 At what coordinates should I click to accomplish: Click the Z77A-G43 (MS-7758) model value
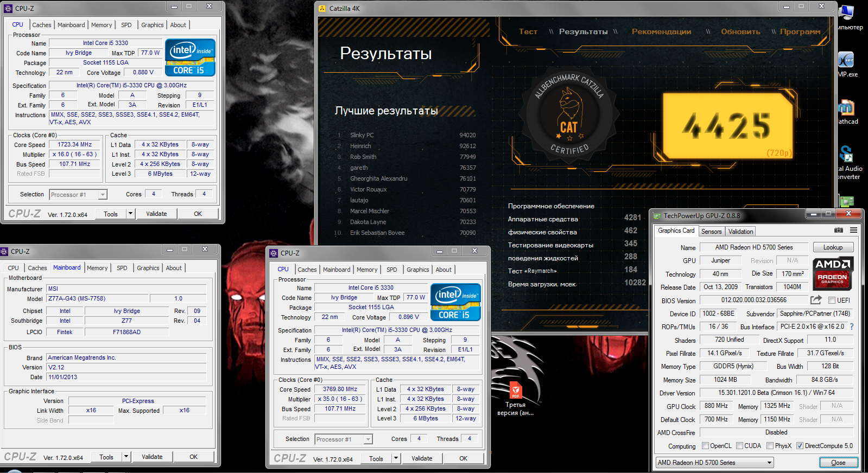click(97, 298)
